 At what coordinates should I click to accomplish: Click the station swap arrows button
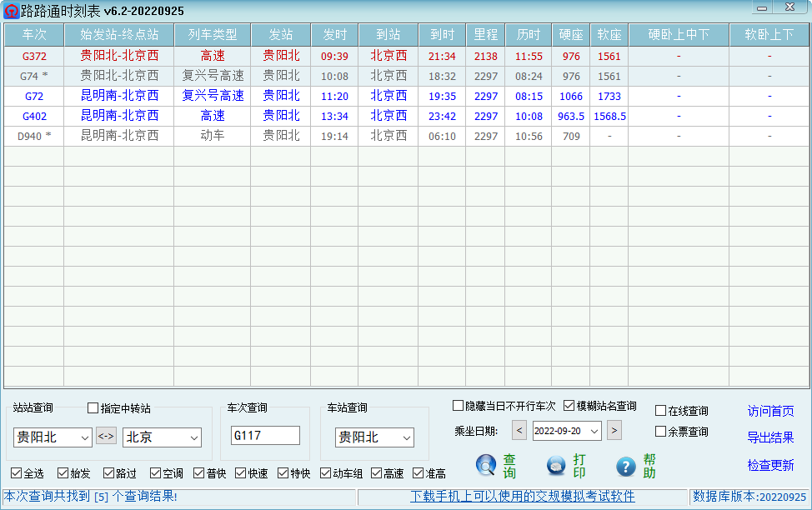pos(107,437)
